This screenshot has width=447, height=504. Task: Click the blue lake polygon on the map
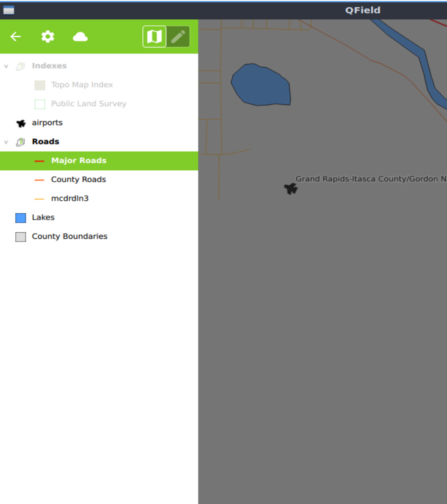261,85
